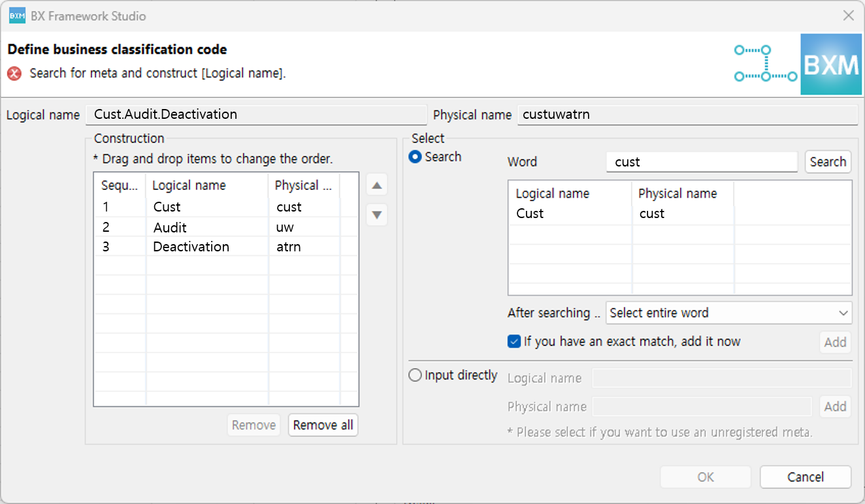Screen dimensions: 865x504
Task: Click the Logical name column header in Construction
Action: click(x=206, y=185)
